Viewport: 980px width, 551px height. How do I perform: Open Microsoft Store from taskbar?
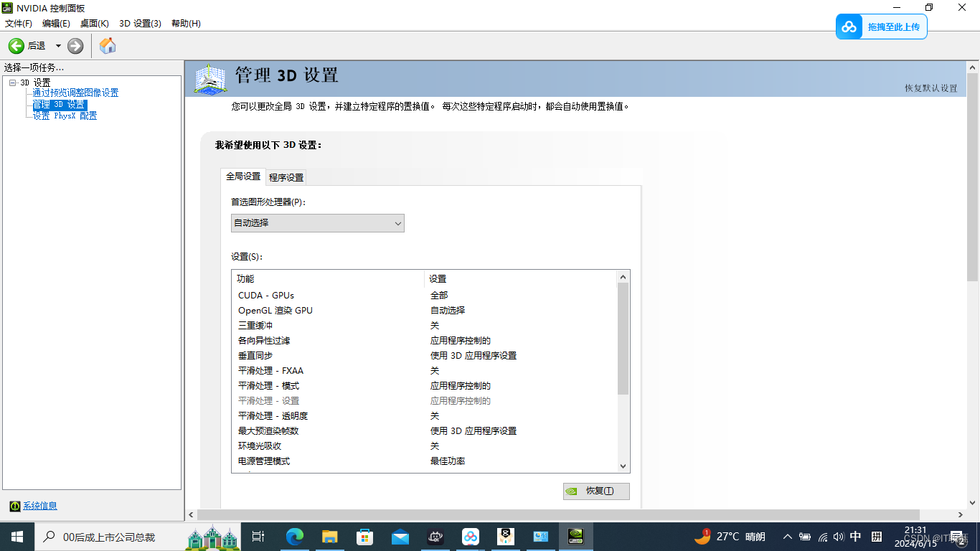(365, 537)
